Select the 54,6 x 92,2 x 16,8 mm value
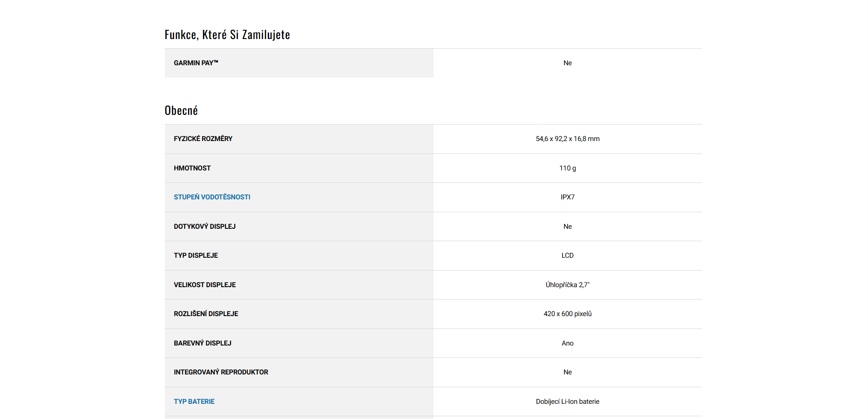Screen dimensions: 868x419 click(x=567, y=139)
